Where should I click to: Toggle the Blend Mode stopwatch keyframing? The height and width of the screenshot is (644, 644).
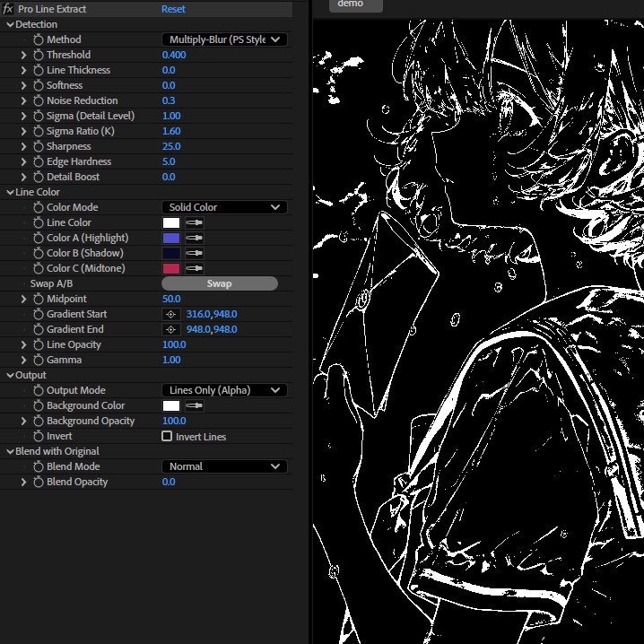tap(39, 466)
